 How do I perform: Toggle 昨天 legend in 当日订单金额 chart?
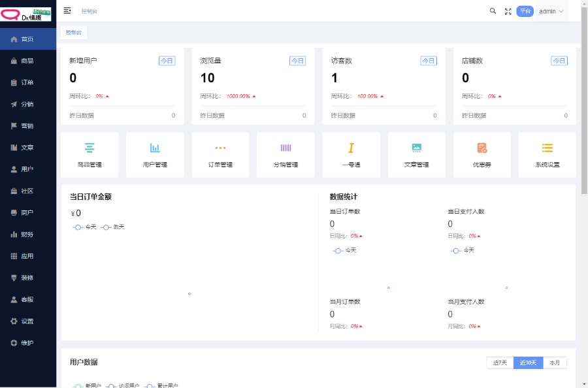[x=112, y=227]
